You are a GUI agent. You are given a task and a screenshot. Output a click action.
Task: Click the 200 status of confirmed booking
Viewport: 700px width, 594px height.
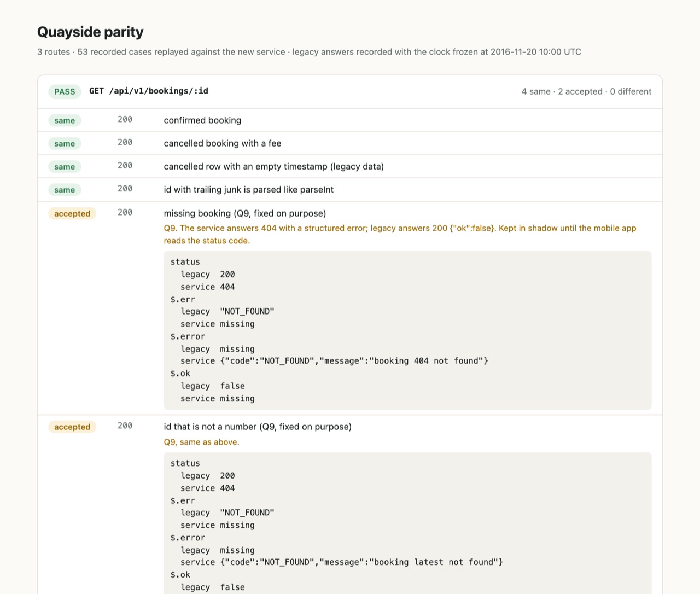point(125,119)
